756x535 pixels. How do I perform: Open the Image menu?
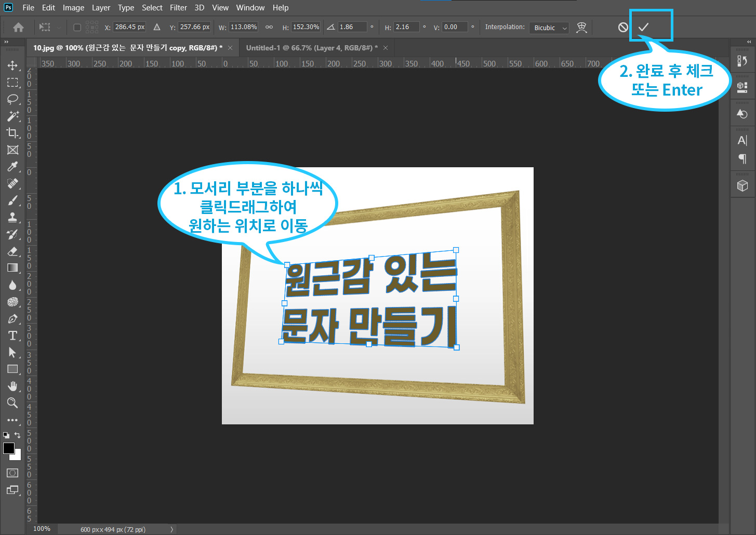[73, 8]
